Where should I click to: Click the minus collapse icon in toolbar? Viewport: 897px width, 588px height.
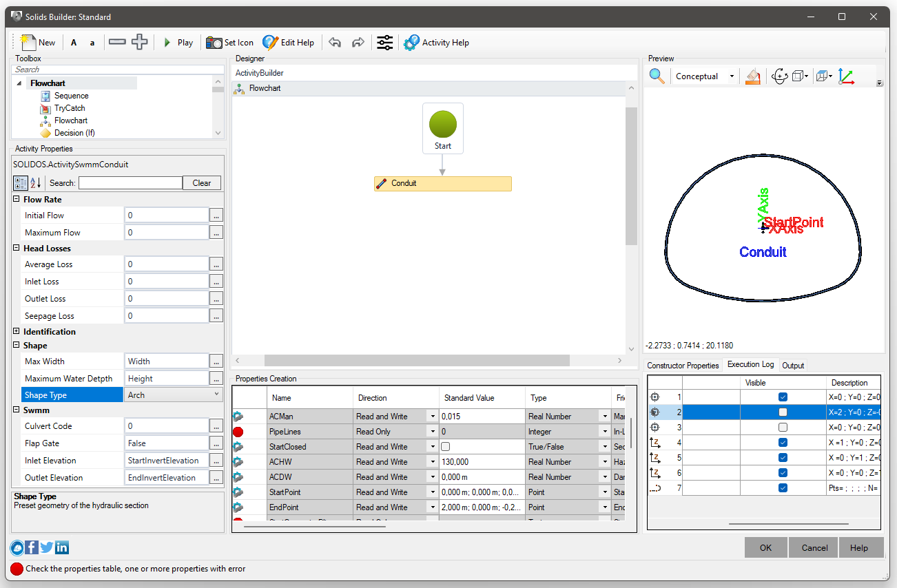pos(117,42)
